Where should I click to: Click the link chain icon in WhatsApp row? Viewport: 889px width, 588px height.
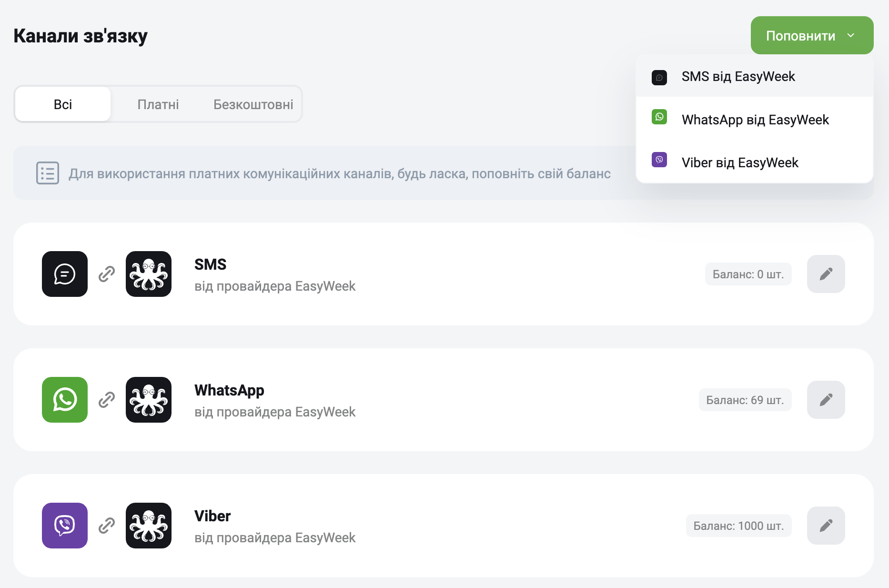[107, 400]
